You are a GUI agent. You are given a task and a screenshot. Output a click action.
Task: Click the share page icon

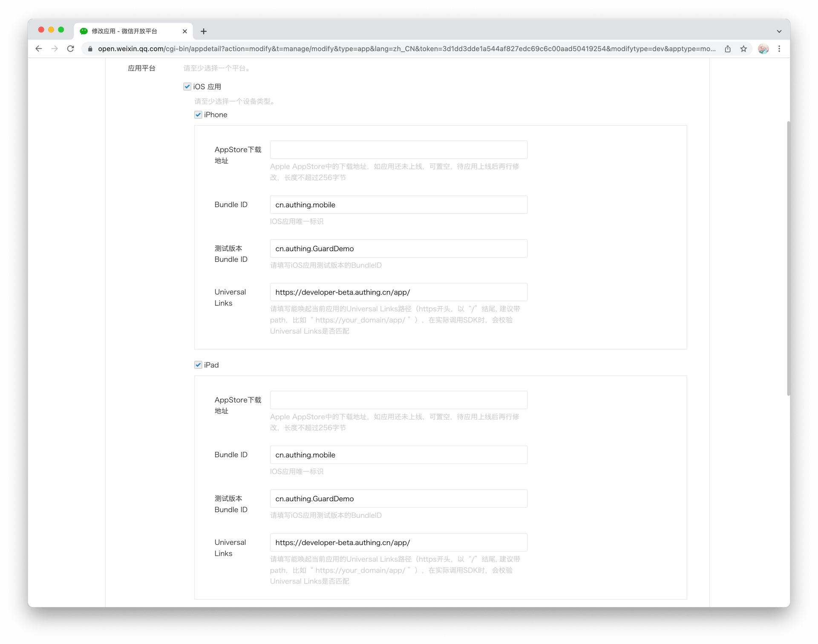pyautogui.click(x=728, y=49)
